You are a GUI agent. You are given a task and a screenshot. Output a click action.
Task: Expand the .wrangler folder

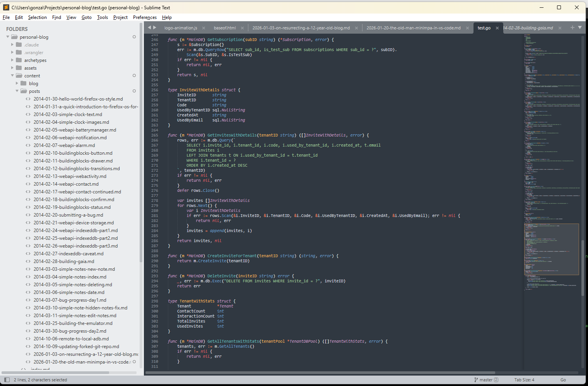pos(12,52)
